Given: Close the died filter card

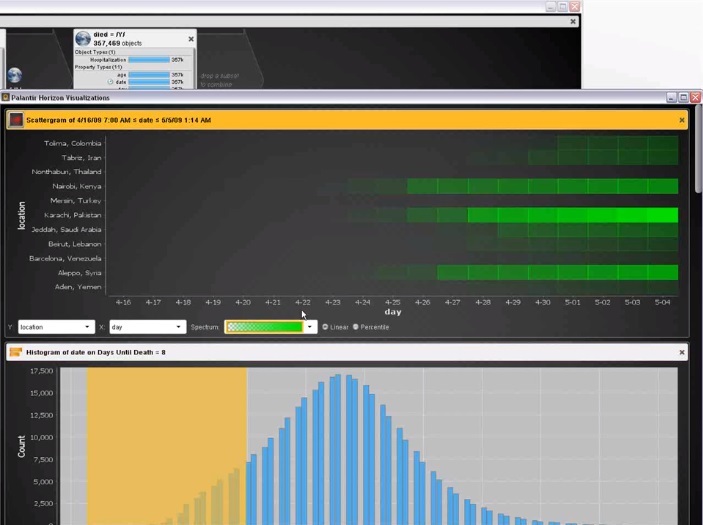Looking at the screenshot, I should pyautogui.click(x=191, y=39).
